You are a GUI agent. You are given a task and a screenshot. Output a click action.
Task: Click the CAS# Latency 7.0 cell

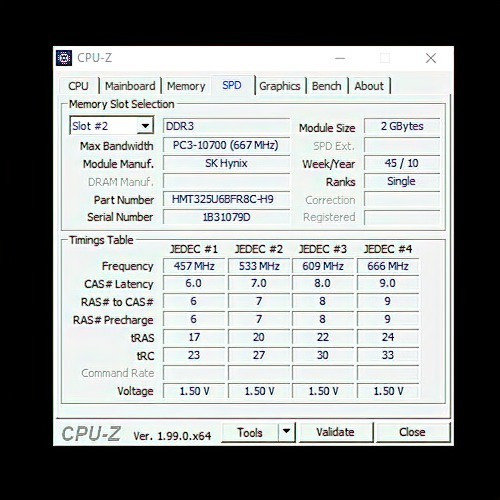point(259,283)
